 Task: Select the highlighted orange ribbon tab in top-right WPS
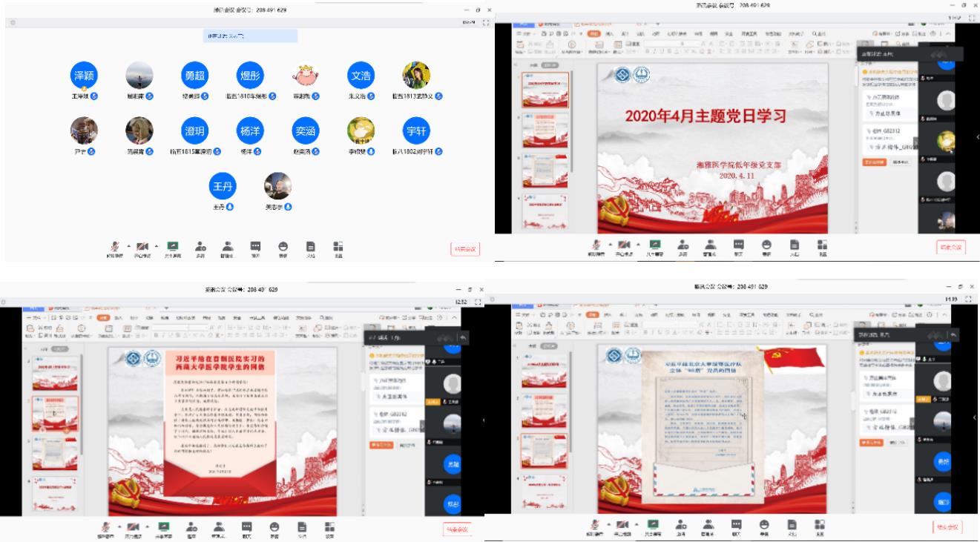tap(593, 33)
